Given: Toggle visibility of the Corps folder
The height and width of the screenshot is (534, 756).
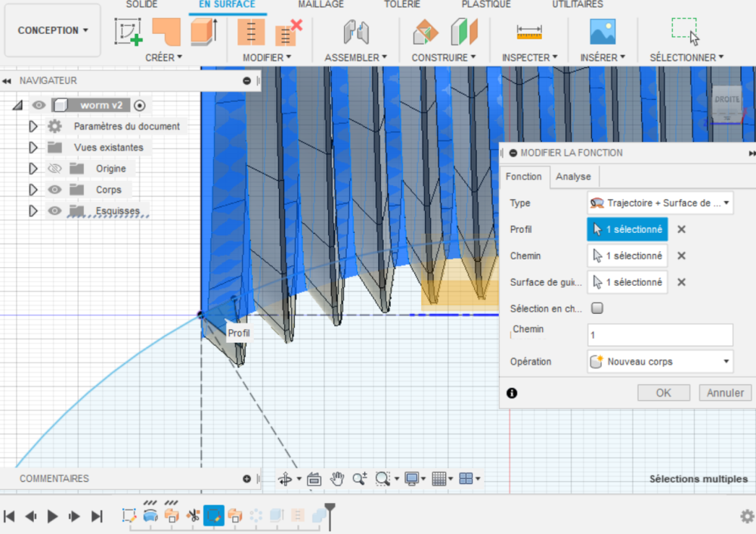Looking at the screenshot, I should tap(54, 190).
